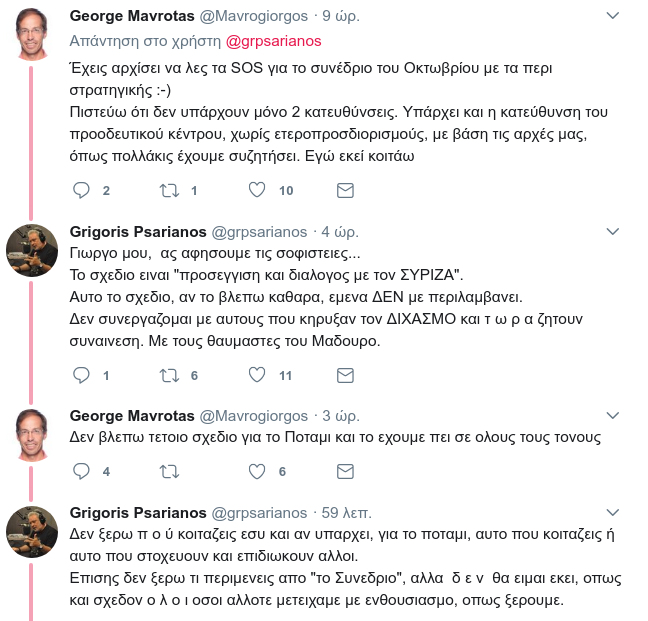Expand the menu on the 59 λεπ. tweet
This screenshot has height=621, width=648.
pos(612,512)
